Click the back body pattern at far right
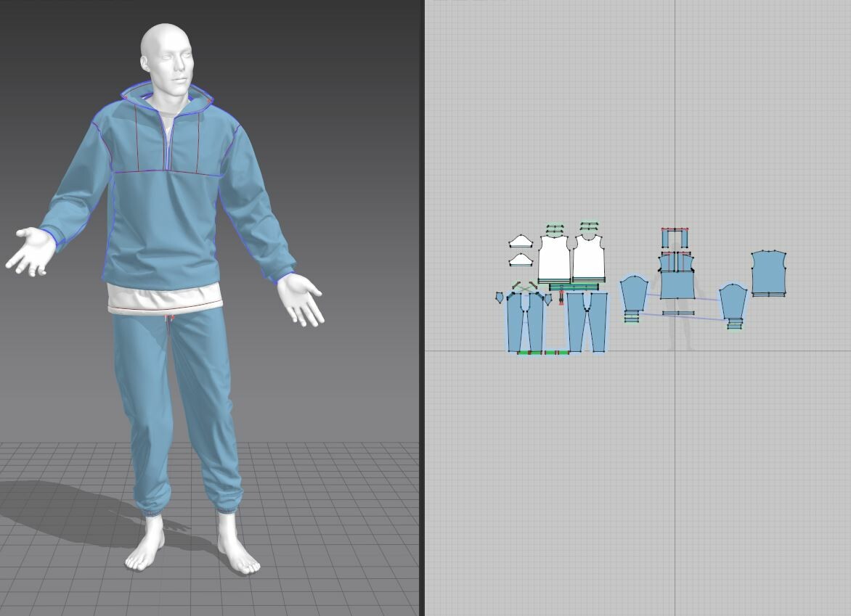The height and width of the screenshot is (616, 851). (x=768, y=271)
